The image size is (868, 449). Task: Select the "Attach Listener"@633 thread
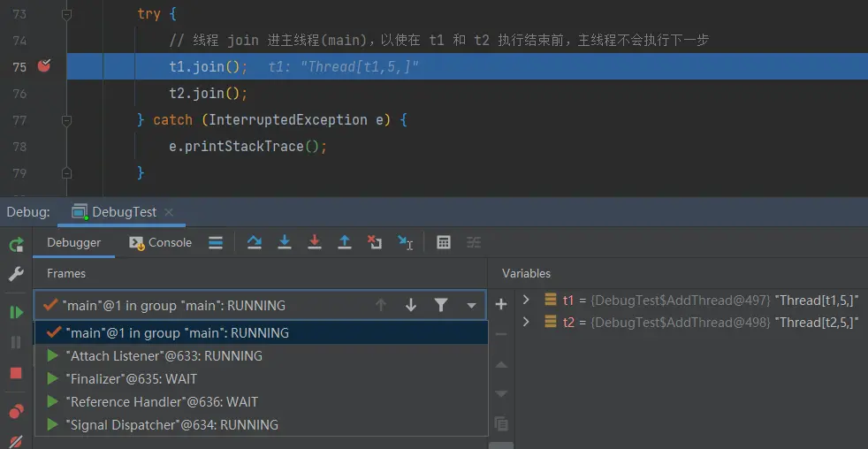point(262,356)
